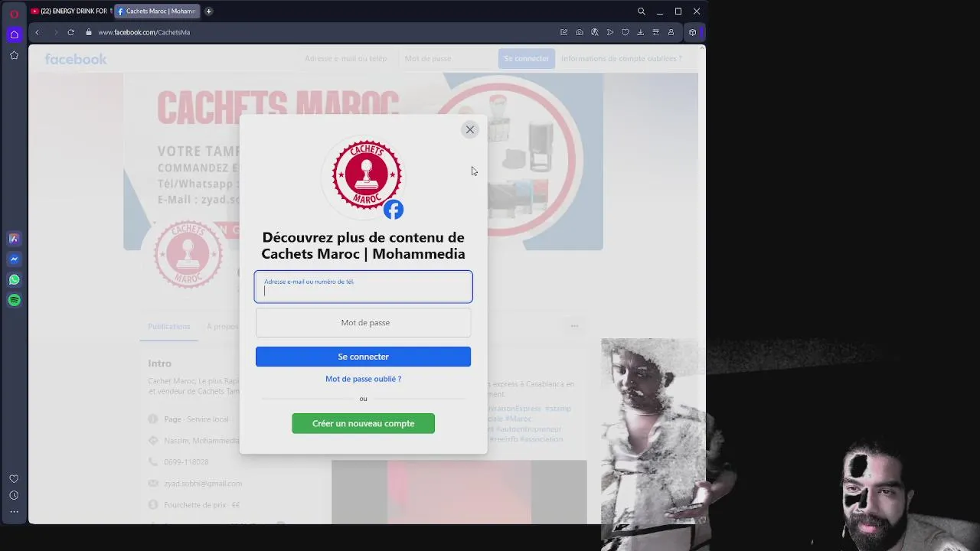Open the translate icon in the address bar
Screen dimensions: 980x551
[595, 32]
